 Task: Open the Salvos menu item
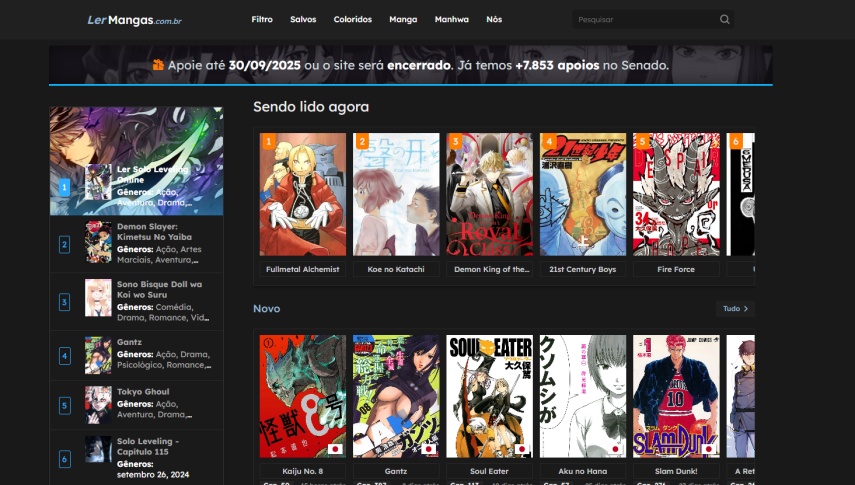click(303, 19)
